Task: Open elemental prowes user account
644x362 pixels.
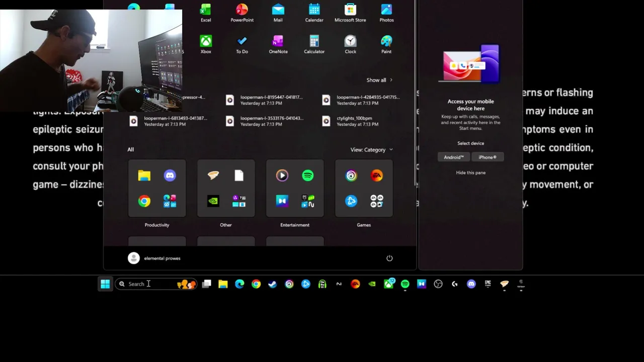Action: tap(154, 258)
